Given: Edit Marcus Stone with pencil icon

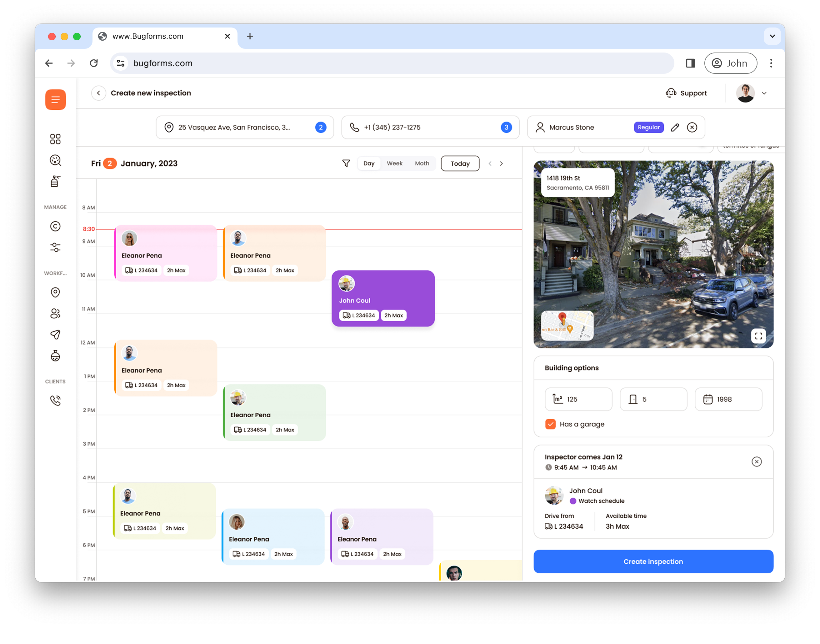Looking at the screenshot, I should pos(675,128).
